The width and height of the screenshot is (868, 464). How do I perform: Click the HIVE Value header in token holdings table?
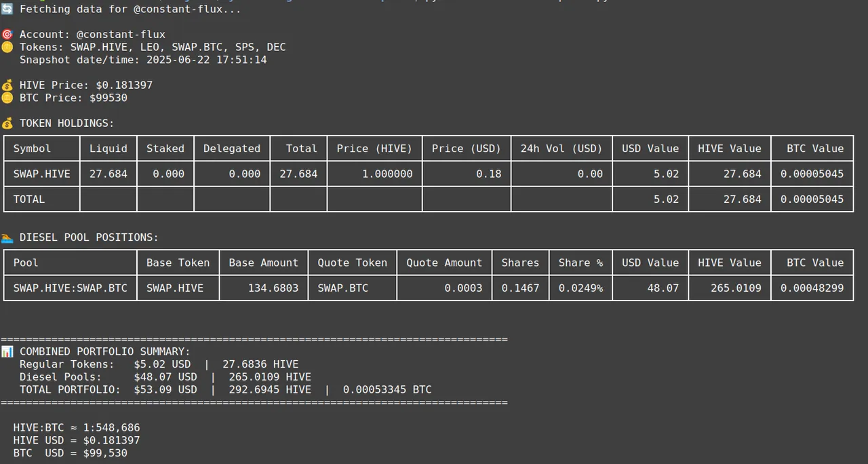tap(730, 149)
